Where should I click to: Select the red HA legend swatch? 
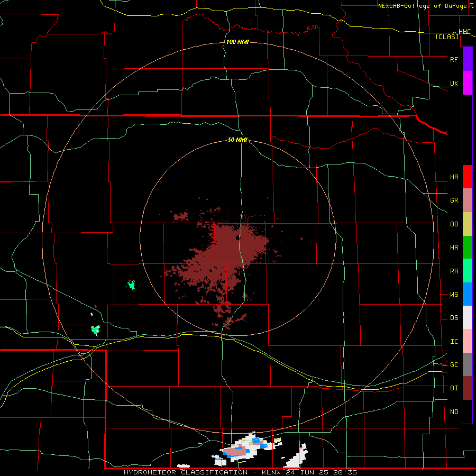pos(467,177)
